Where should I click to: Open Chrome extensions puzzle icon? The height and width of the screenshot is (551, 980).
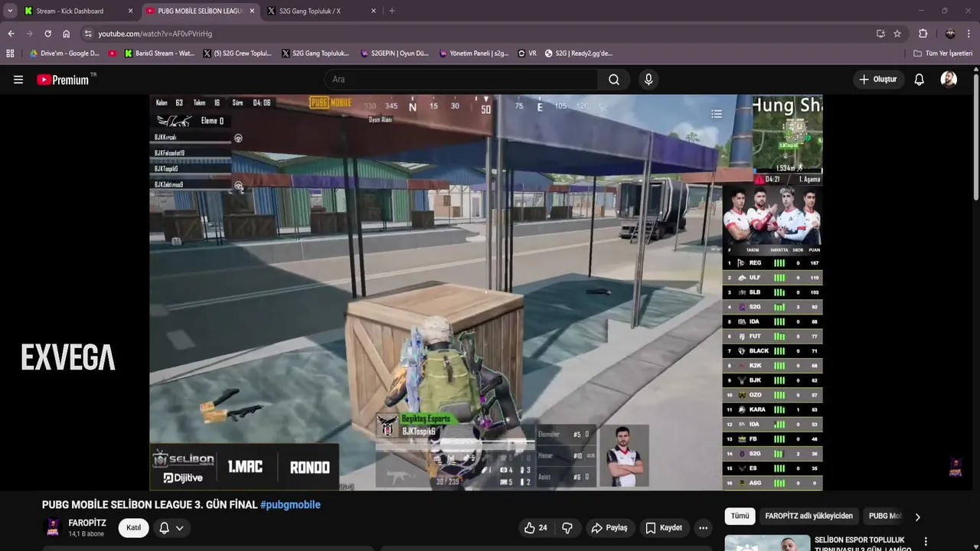923,34
